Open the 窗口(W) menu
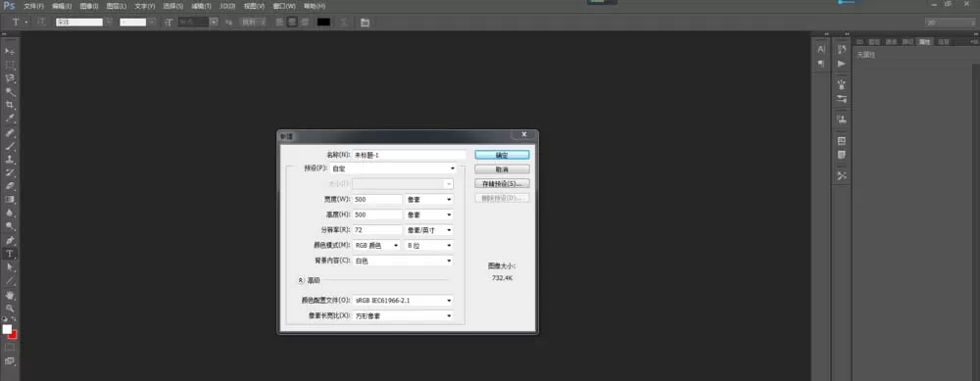 tap(284, 6)
